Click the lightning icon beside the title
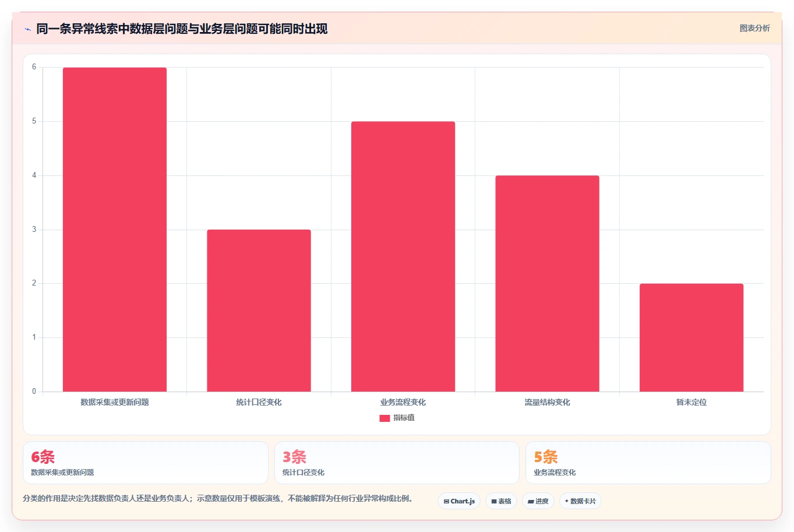Viewport: 794px width, 532px height. point(27,29)
